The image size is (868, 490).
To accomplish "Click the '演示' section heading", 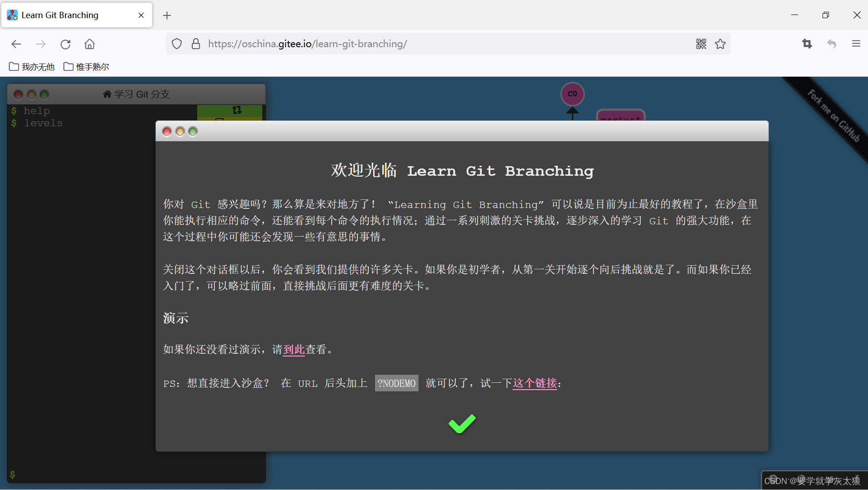I will tap(176, 318).
